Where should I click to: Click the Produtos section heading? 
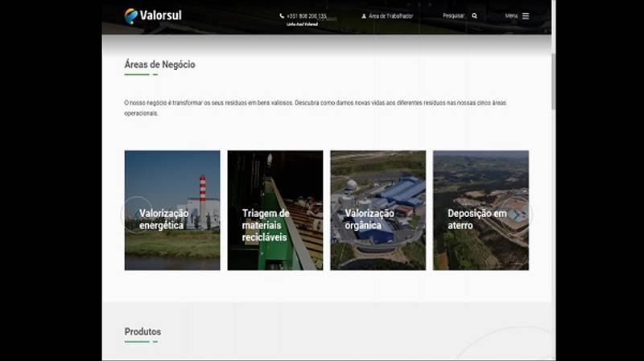click(142, 331)
